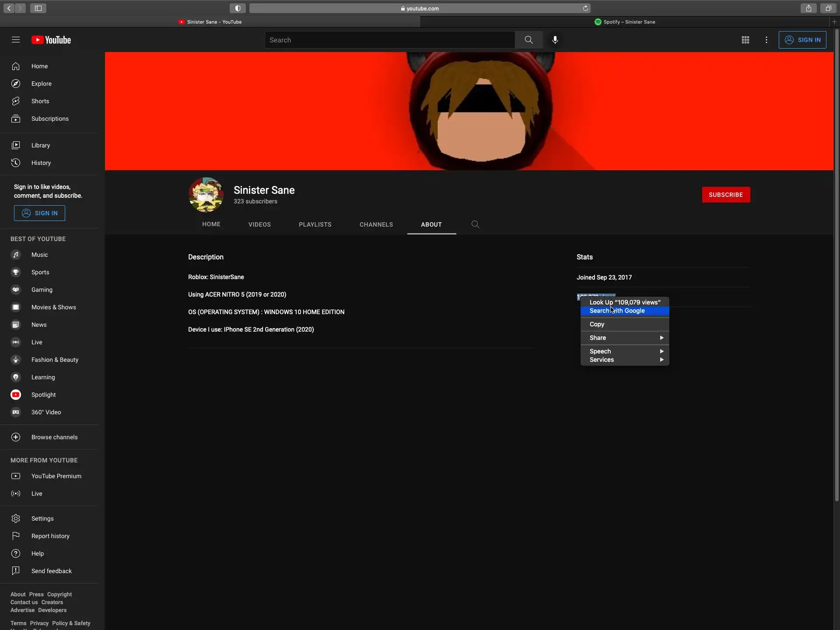Click the search magnifier button
This screenshot has width=840, height=630.
528,40
